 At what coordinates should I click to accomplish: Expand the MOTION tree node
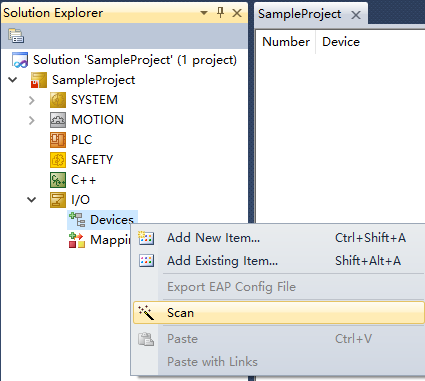[32, 120]
